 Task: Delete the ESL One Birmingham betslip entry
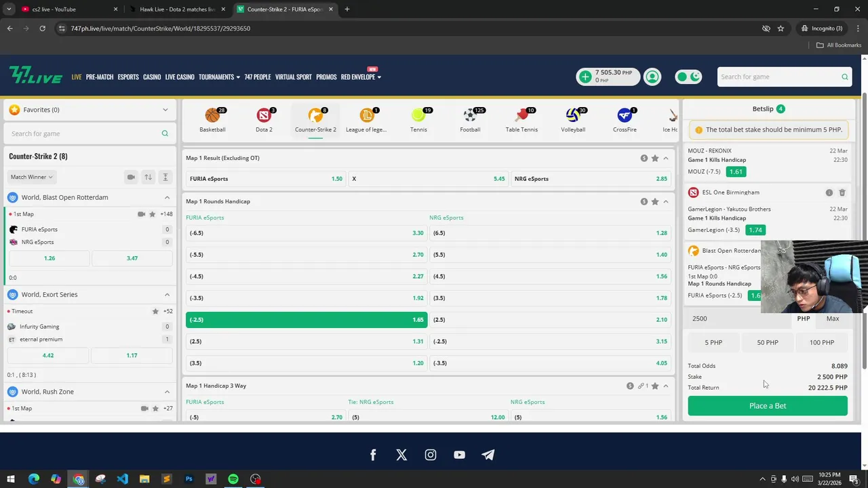click(x=842, y=192)
